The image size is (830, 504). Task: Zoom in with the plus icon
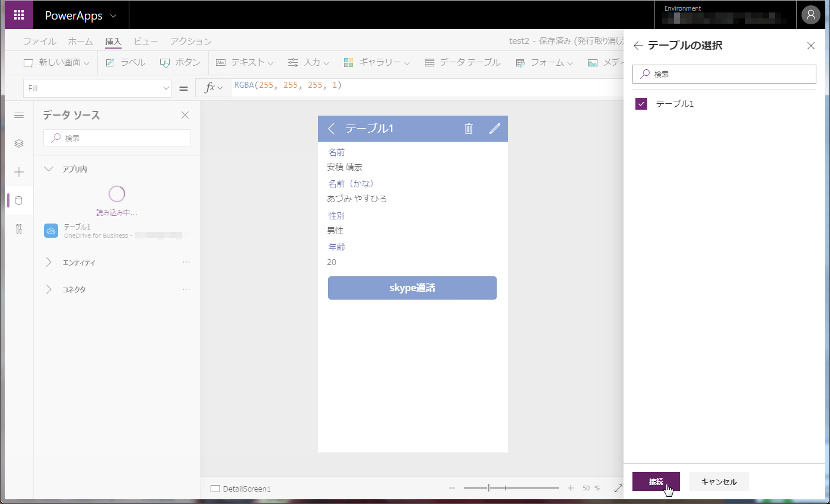pos(571,488)
